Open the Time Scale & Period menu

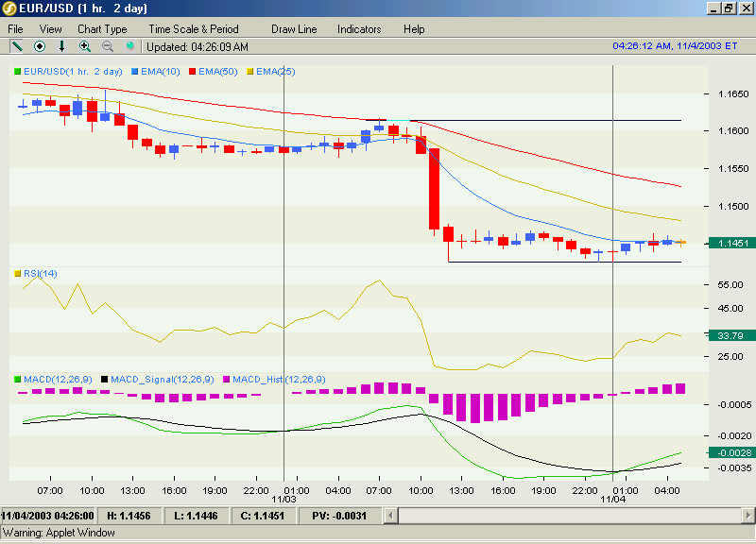pos(194,29)
